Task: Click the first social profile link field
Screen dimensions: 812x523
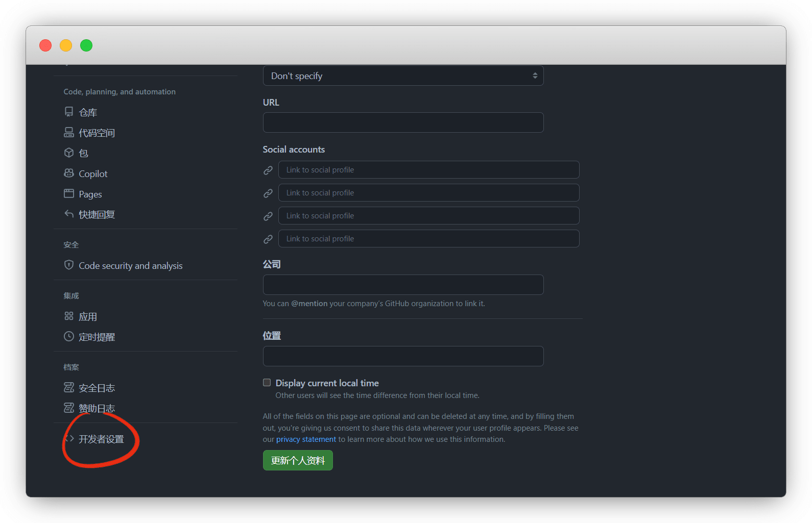Action: [428, 170]
